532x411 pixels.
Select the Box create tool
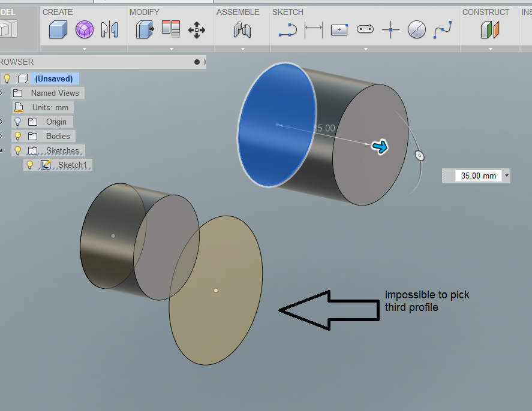click(58, 29)
